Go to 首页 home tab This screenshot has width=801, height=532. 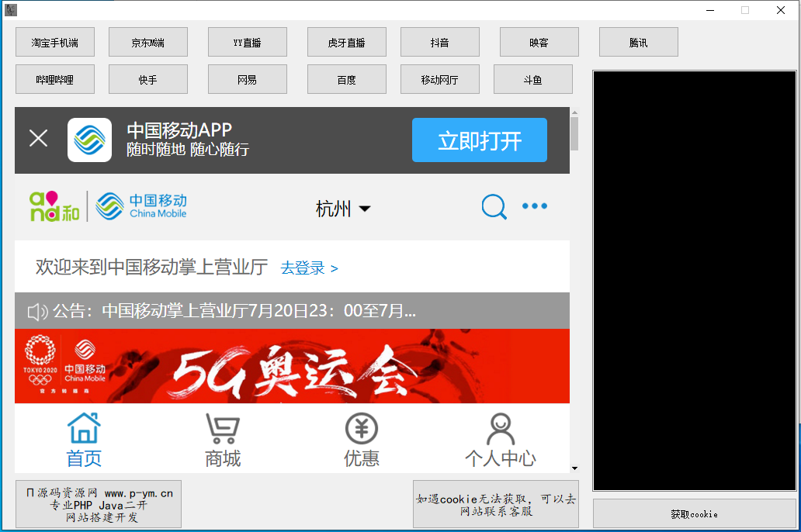click(x=84, y=440)
